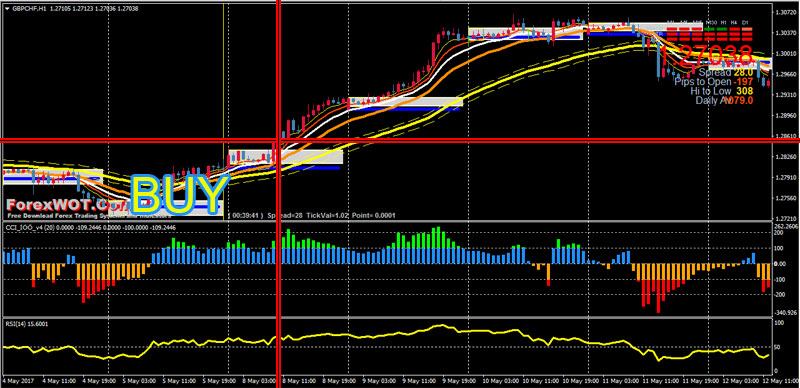This screenshot has height=388, width=800.
Task: Click CCI scale value 262.2606
Action: pos(787,226)
